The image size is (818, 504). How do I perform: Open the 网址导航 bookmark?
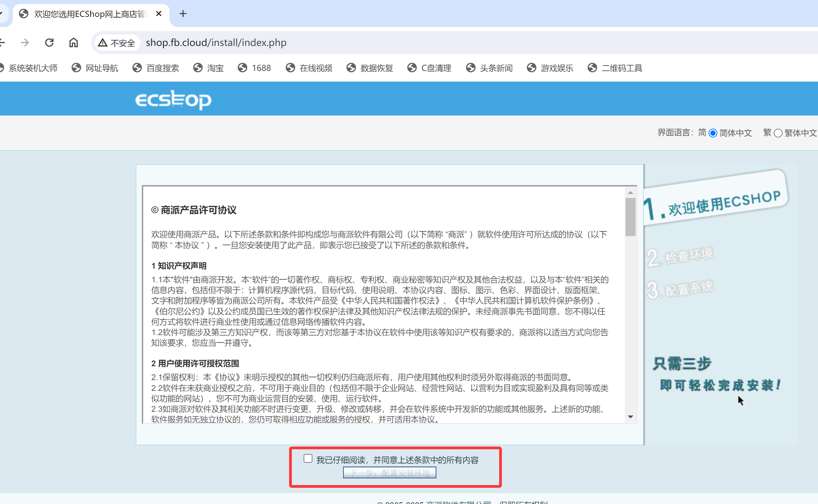tap(95, 68)
